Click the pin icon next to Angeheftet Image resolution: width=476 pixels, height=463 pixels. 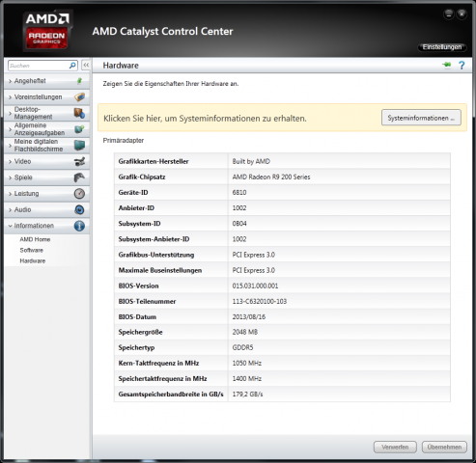[x=79, y=81]
